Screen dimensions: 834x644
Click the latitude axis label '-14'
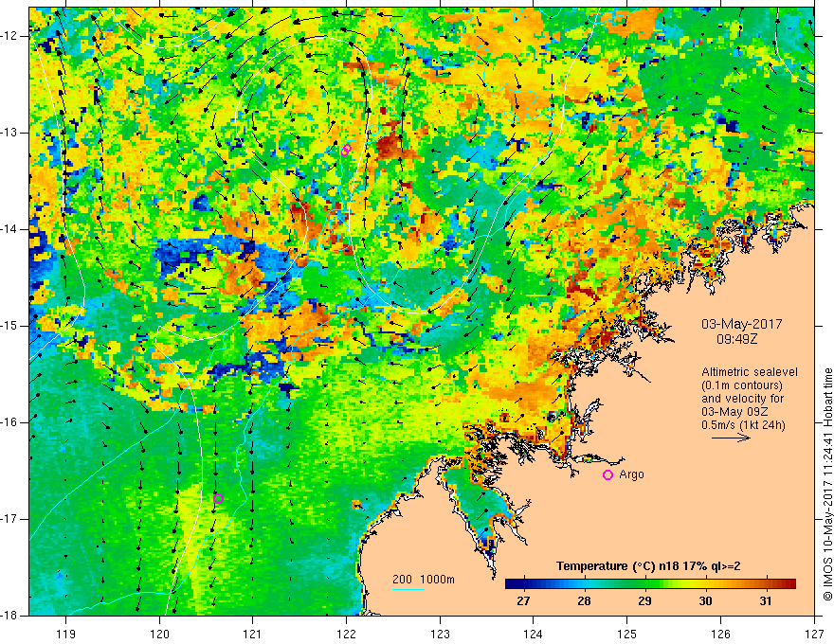coord(9,229)
